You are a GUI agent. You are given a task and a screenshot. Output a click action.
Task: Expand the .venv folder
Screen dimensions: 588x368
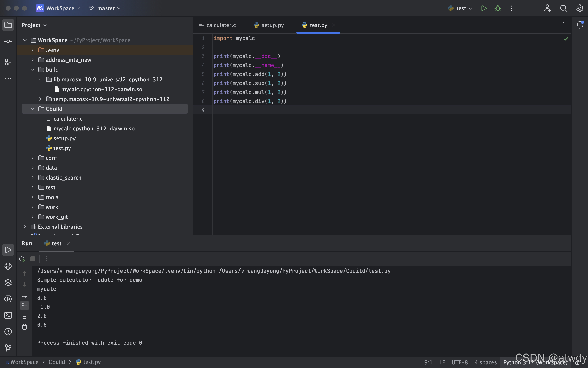32,50
